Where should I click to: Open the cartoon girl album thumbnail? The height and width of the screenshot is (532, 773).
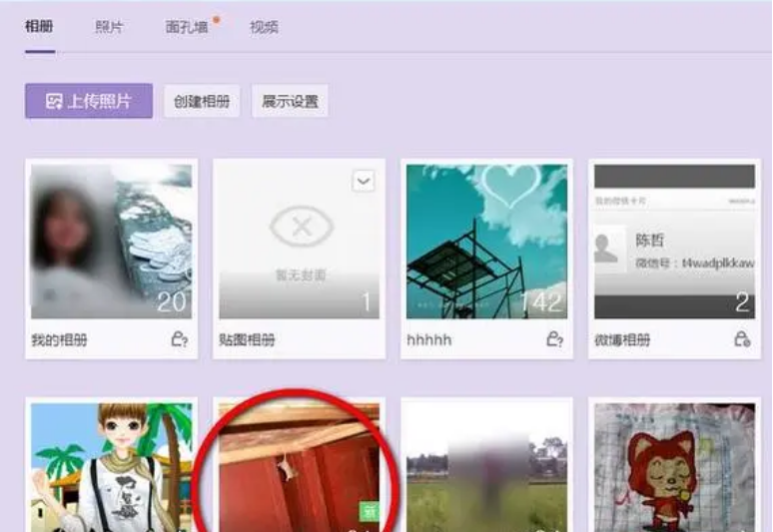coord(111,466)
